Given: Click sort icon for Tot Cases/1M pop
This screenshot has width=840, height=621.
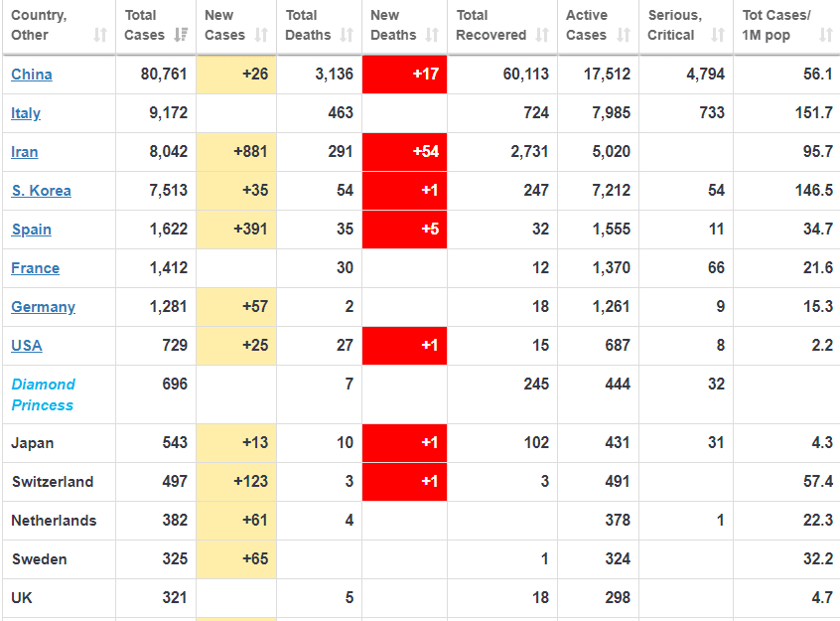Looking at the screenshot, I should point(826,35).
